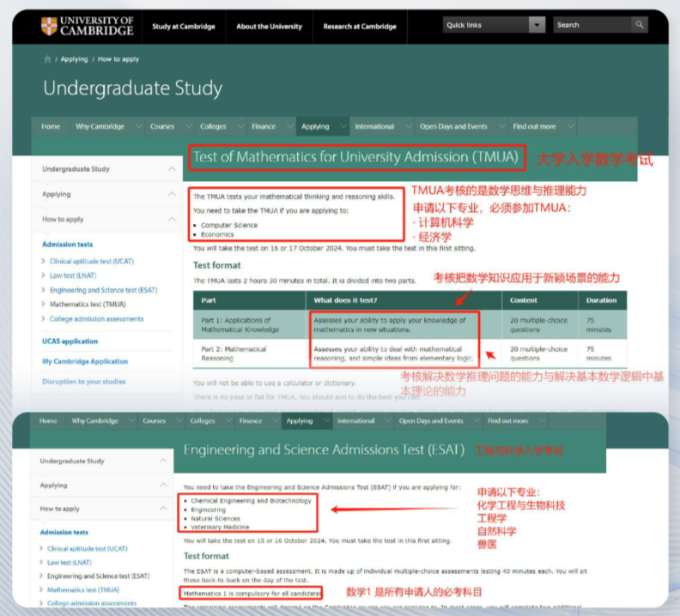Select the upper Courses tab
Image resolution: width=680 pixels, height=616 pixels.
(162, 126)
